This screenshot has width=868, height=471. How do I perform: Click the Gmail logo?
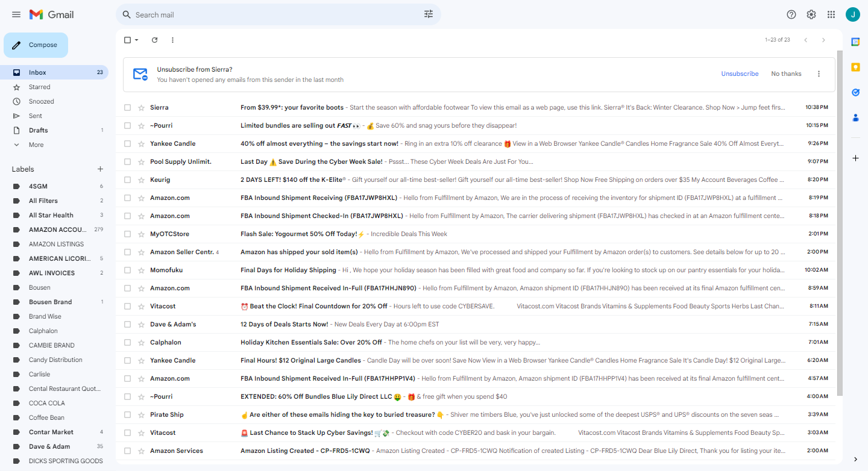[51, 14]
